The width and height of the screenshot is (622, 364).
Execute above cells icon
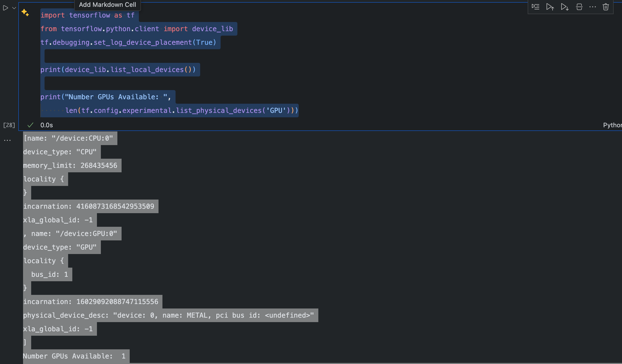(550, 7)
